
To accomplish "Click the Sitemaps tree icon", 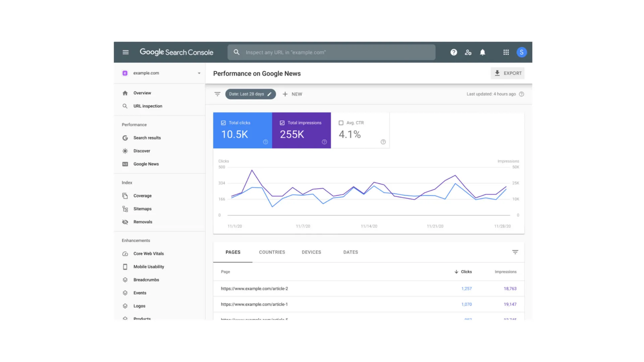I will pyautogui.click(x=125, y=209).
